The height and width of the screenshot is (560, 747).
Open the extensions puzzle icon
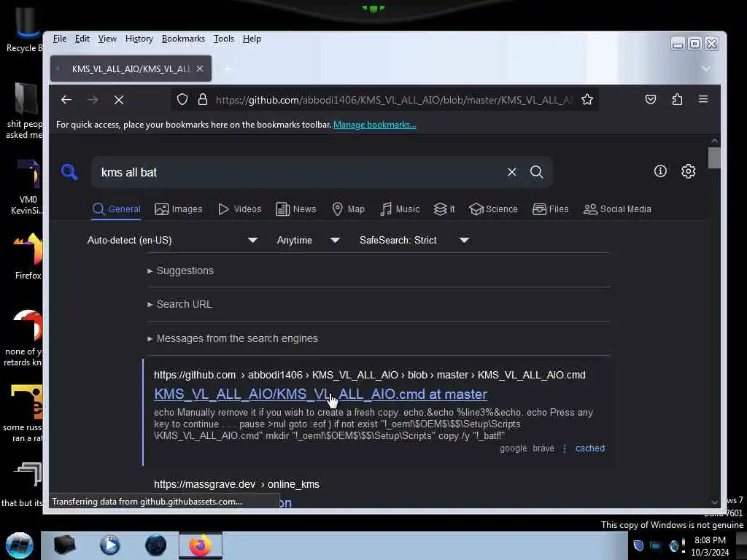point(677,99)
